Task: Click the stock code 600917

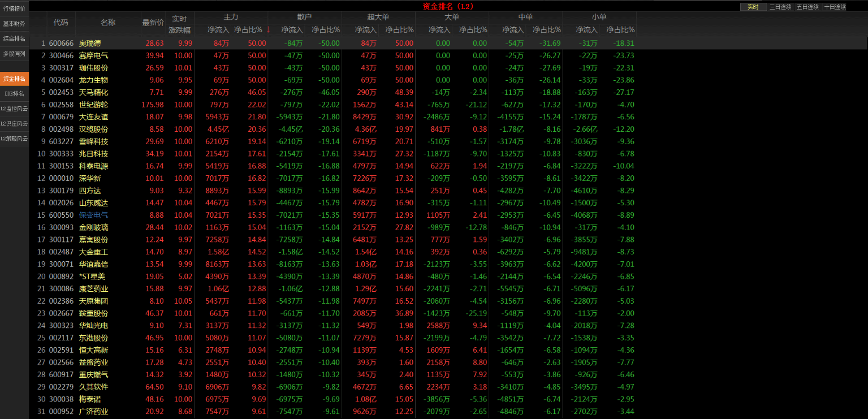Action: [61, 375]
